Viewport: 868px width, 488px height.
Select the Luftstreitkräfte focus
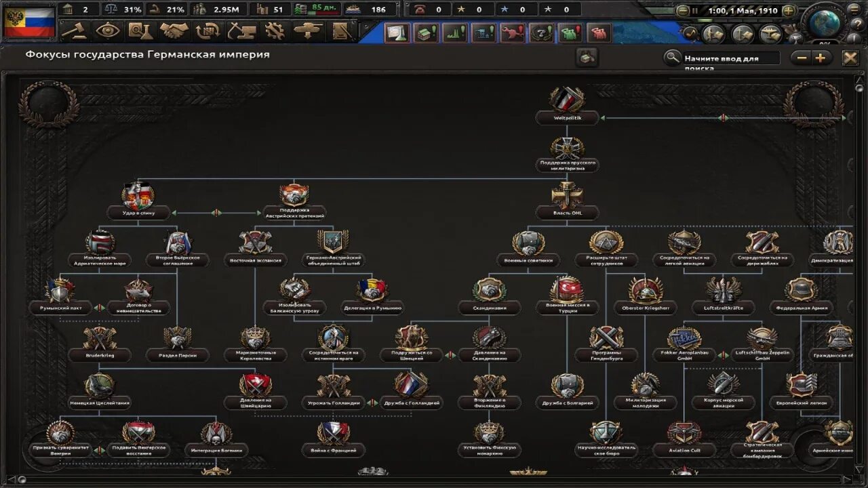click(723, 296)
